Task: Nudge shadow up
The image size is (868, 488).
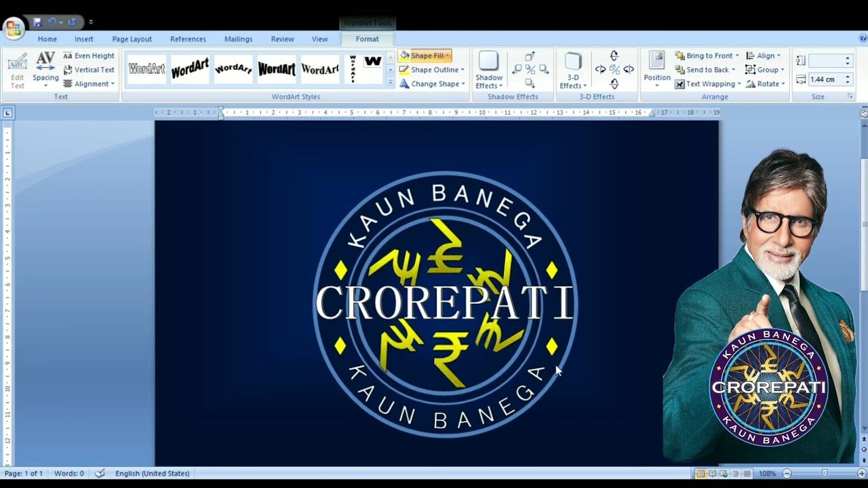Action: [530, 56]
